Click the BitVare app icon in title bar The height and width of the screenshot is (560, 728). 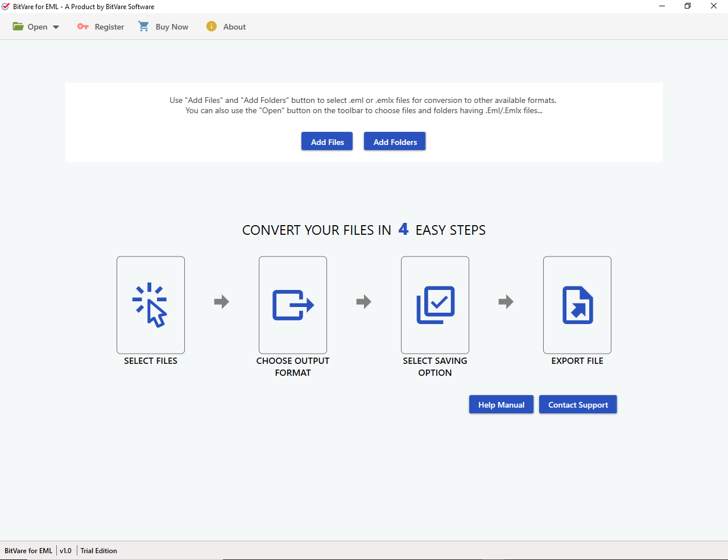coord(6,6)
